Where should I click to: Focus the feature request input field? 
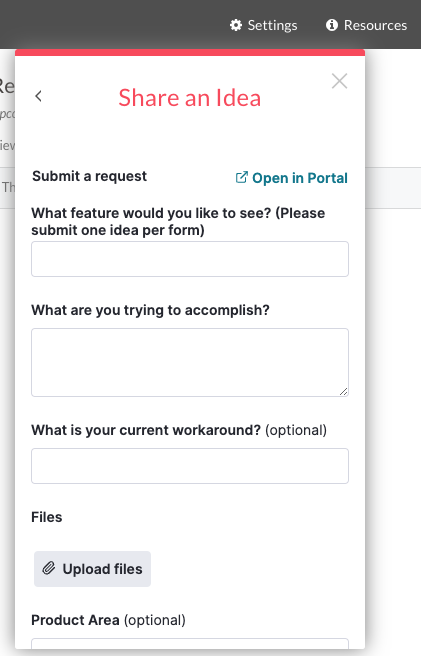click(x=190, y=259)
